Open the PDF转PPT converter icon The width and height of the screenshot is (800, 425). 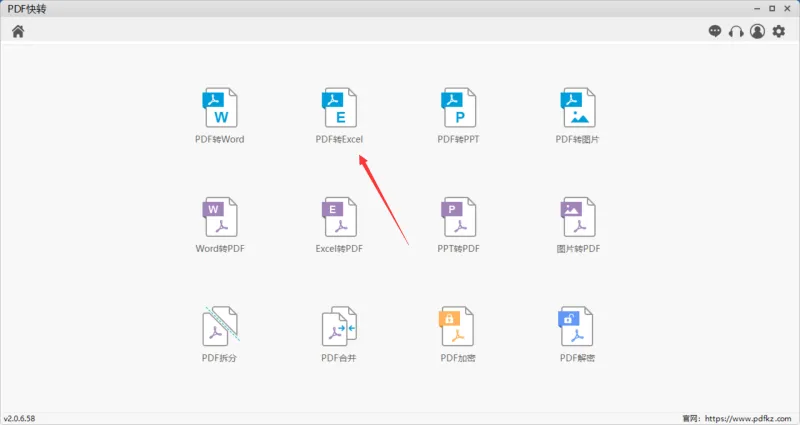click(458, 108)
